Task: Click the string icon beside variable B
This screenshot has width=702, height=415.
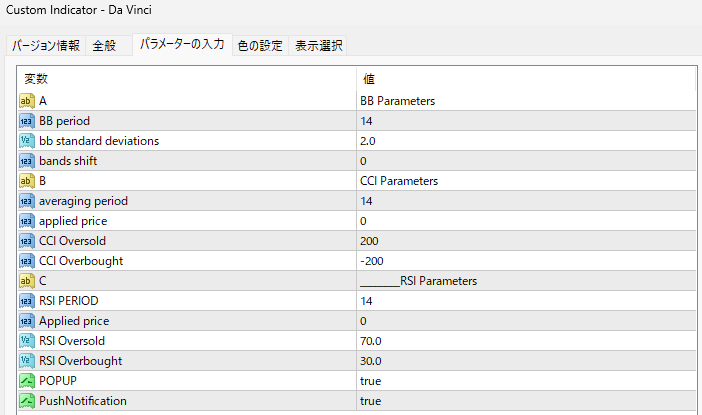Action: pyautogui.click(x=26, y=181)
